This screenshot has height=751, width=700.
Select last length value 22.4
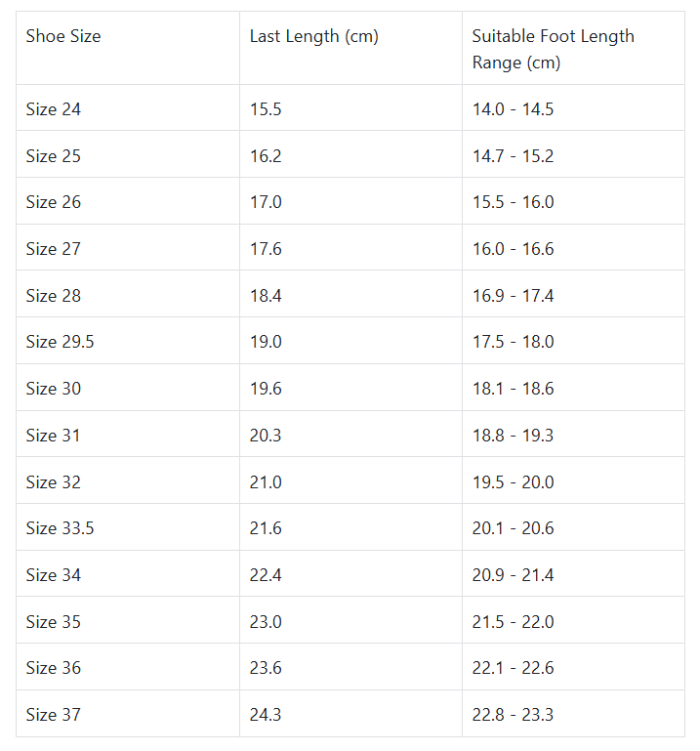[x=266, y=575]
